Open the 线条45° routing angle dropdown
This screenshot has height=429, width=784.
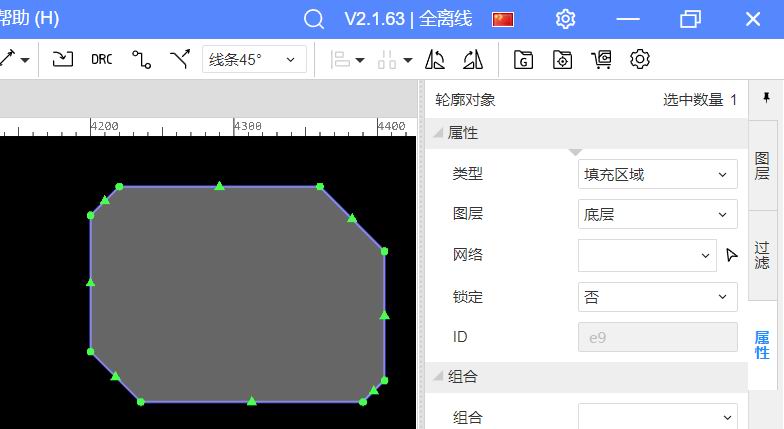click(254, 60)
